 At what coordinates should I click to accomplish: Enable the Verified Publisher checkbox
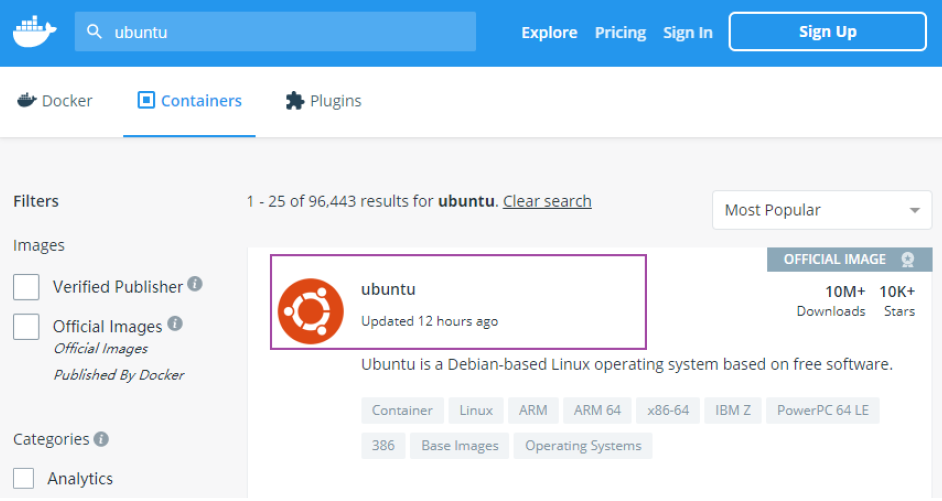pyautogui.click(x=26, y=287)
